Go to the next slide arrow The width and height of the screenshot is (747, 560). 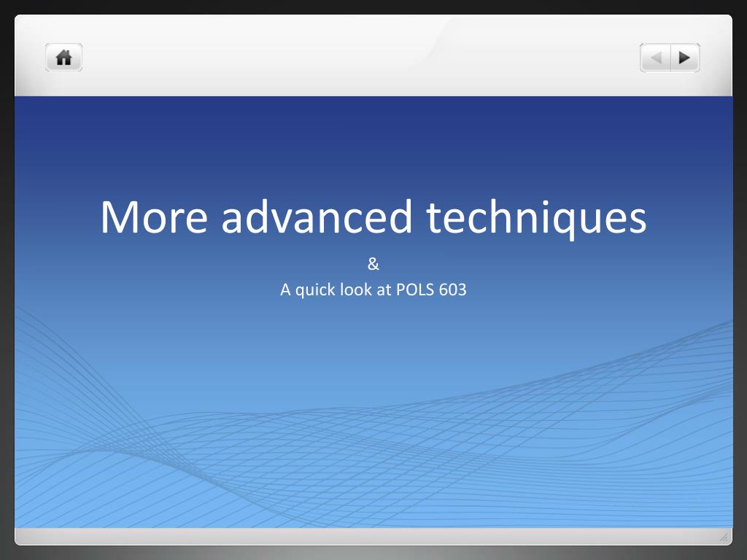coord(685,58)
